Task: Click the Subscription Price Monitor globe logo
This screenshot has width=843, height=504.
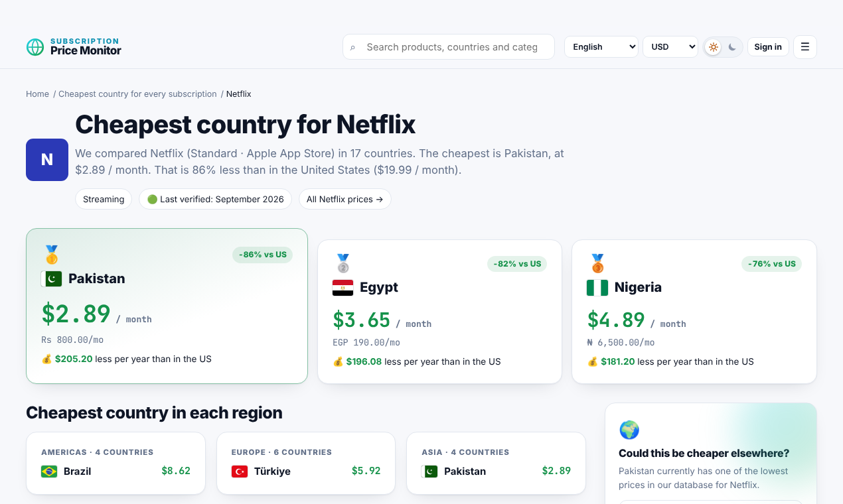Action: (x=35, y=47)
